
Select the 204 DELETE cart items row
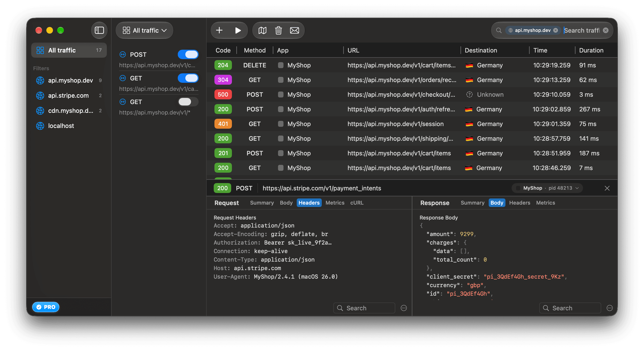pos(412,65)
